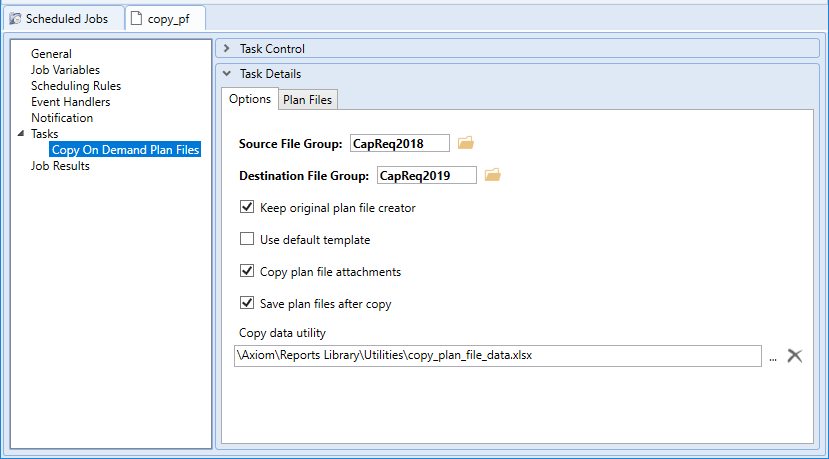
Task: Open Notification settings
Action: pos(62,118)
